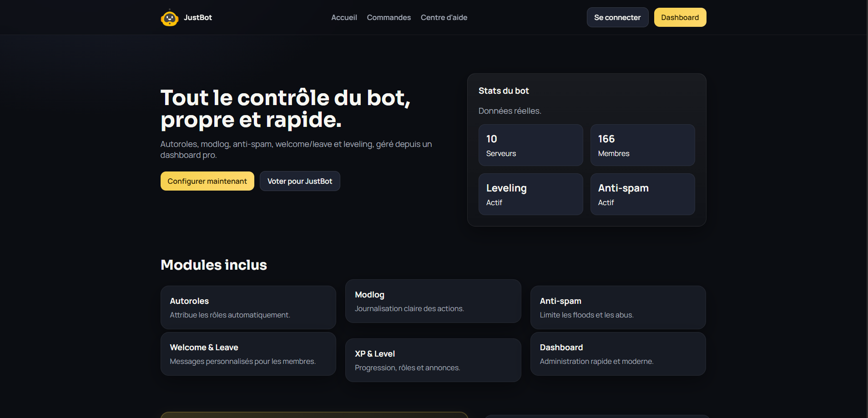Select the Modlog module card
Image resolution: width=868 pixels, height=418 pixels.
433,301
